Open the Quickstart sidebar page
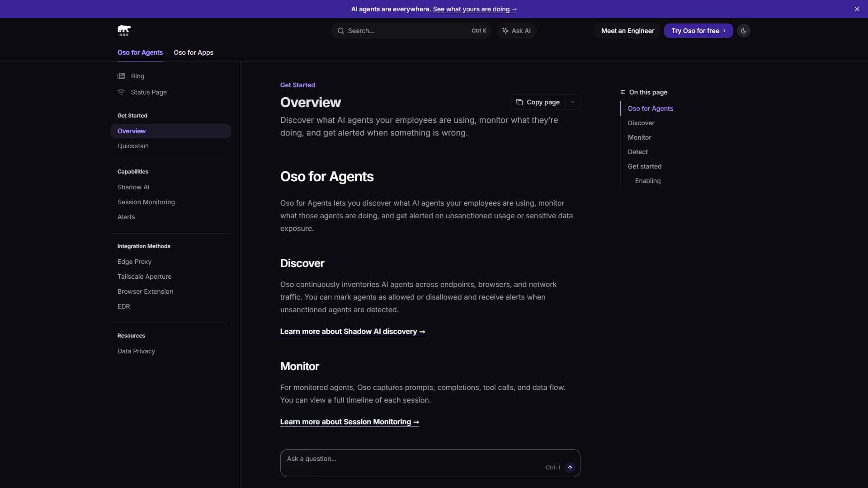The height and width of the screenshot is (488, 868). tap(170, 146)
